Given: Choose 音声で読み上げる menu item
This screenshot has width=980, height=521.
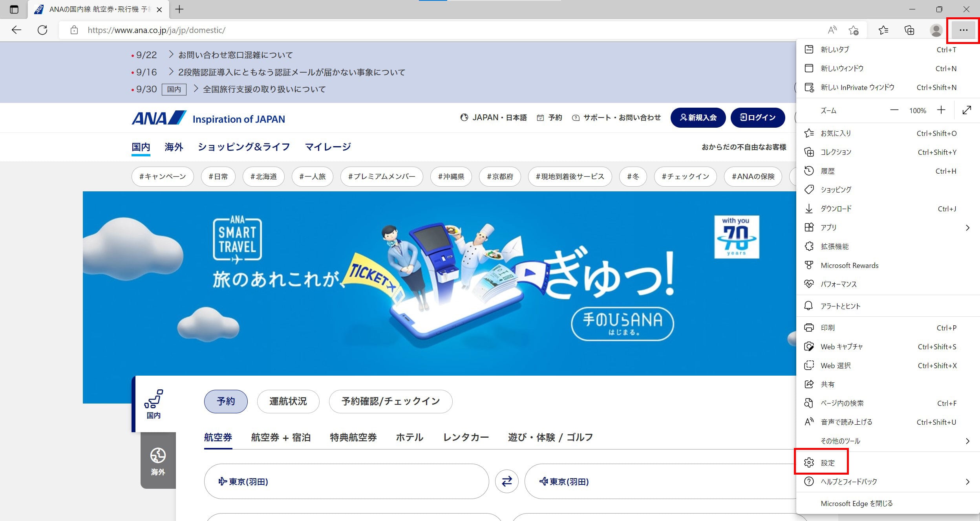Looking at the screenshot, I should pos(888,422).
